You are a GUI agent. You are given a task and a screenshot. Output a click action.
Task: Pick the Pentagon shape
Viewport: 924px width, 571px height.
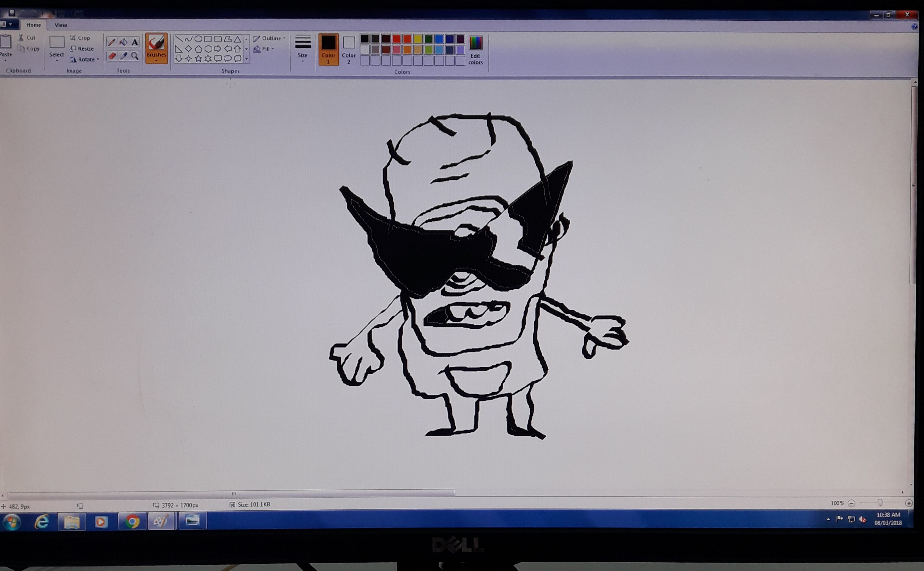pyautogui.click(x=198, y=49)
